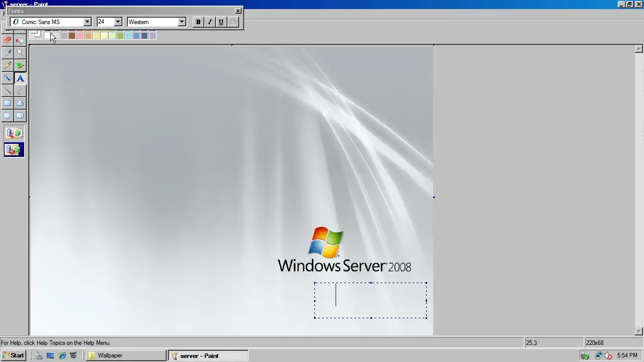Choose the transparent background drawing option
The height and width of the screenshot is (362, 644).
click(x=14, y=149)
